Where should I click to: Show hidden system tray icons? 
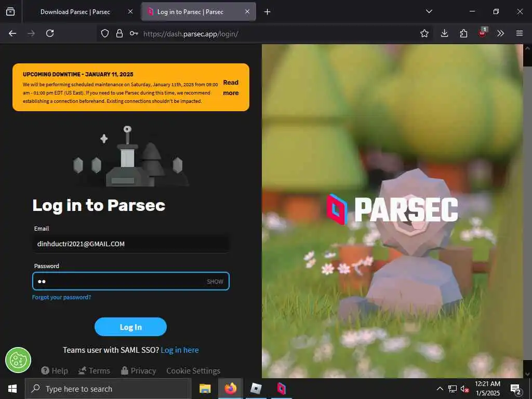click(440, 389)
